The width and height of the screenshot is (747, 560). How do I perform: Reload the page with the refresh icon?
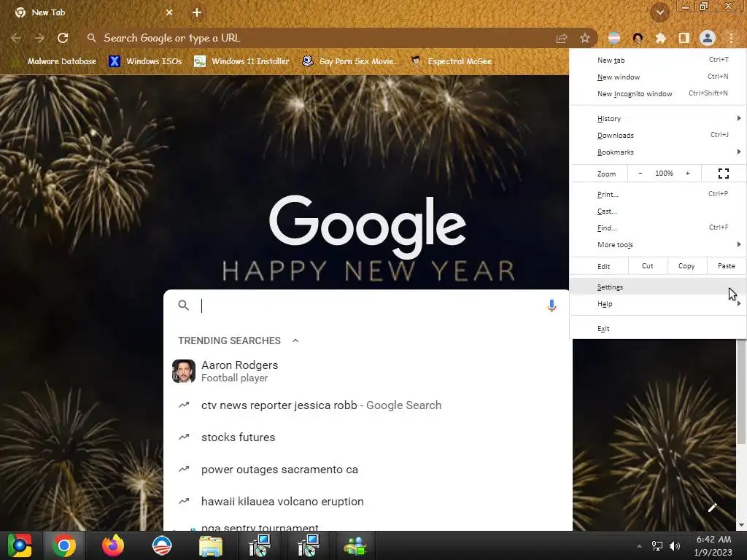point(63,38)
